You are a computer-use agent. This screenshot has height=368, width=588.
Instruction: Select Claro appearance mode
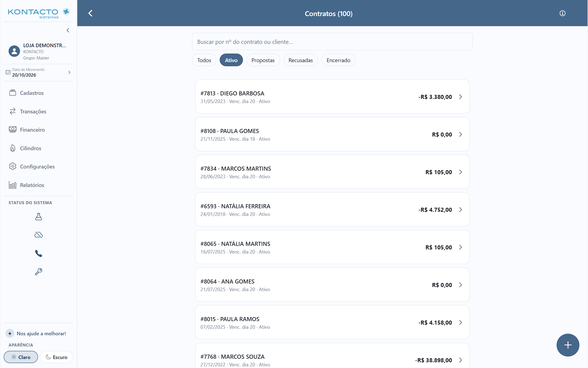tap(21, 357)
